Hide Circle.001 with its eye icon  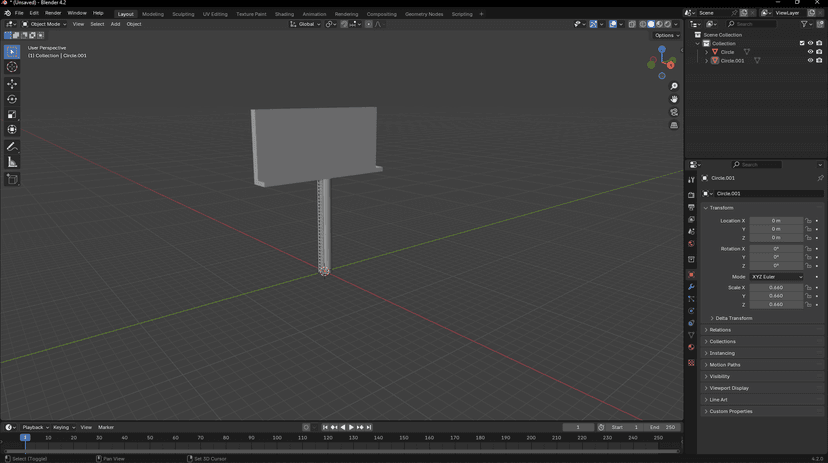(x=811, y=61)
